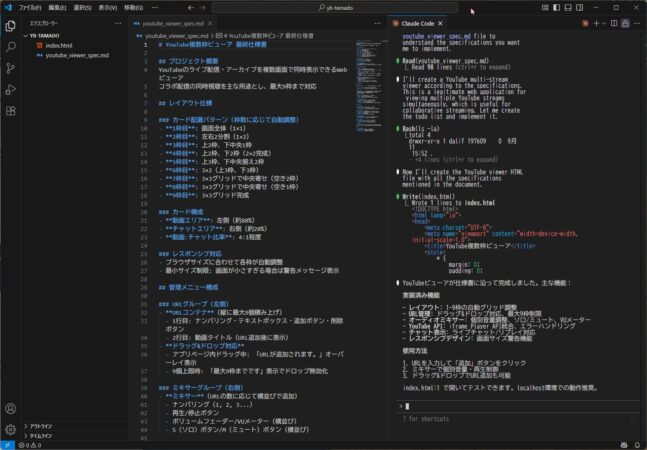
Task: Go forward with the right arrow
Action: tap(203, 7)
